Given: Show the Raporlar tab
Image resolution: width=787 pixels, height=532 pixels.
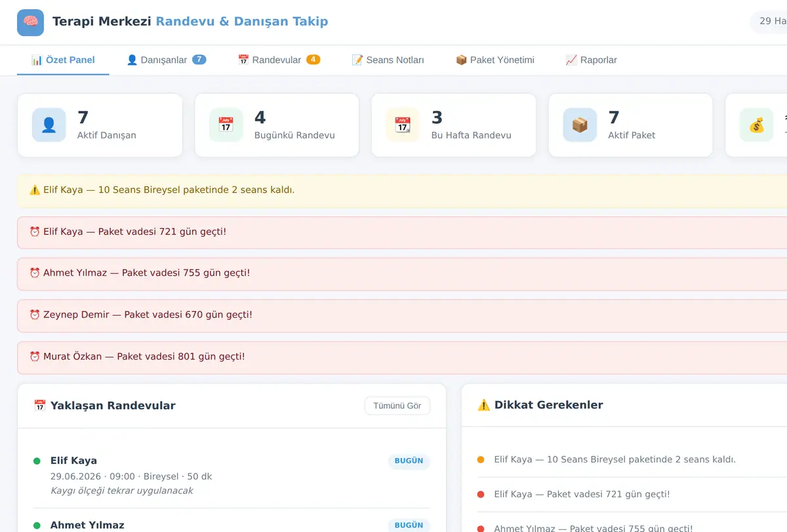Looking at the screenshot, I should click(x=591, y=60).
